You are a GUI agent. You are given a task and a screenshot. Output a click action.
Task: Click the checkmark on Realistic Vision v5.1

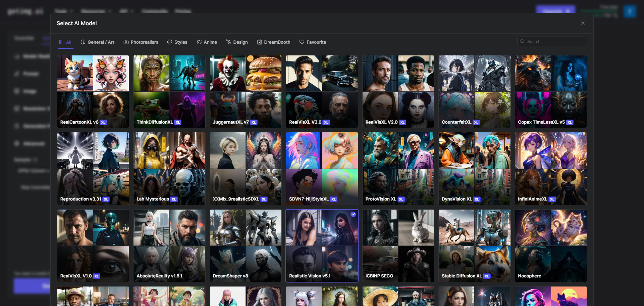(x=353, y=214)
